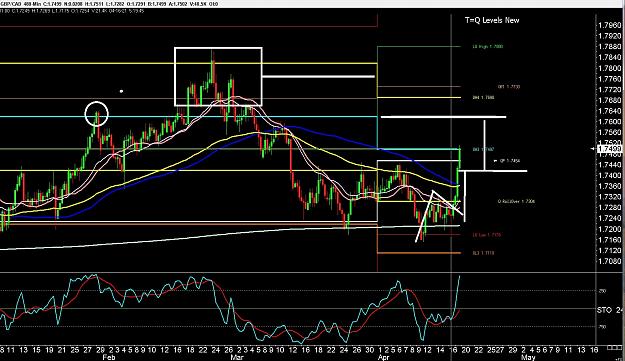Image resolution: width=625 pixels, height=361 pixels.
Task: Click the 1.7680 price axis label
Action: 610,100
